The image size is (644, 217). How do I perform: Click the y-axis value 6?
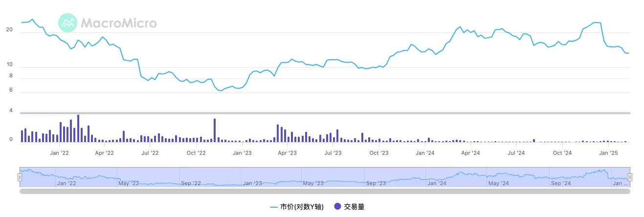10,90
